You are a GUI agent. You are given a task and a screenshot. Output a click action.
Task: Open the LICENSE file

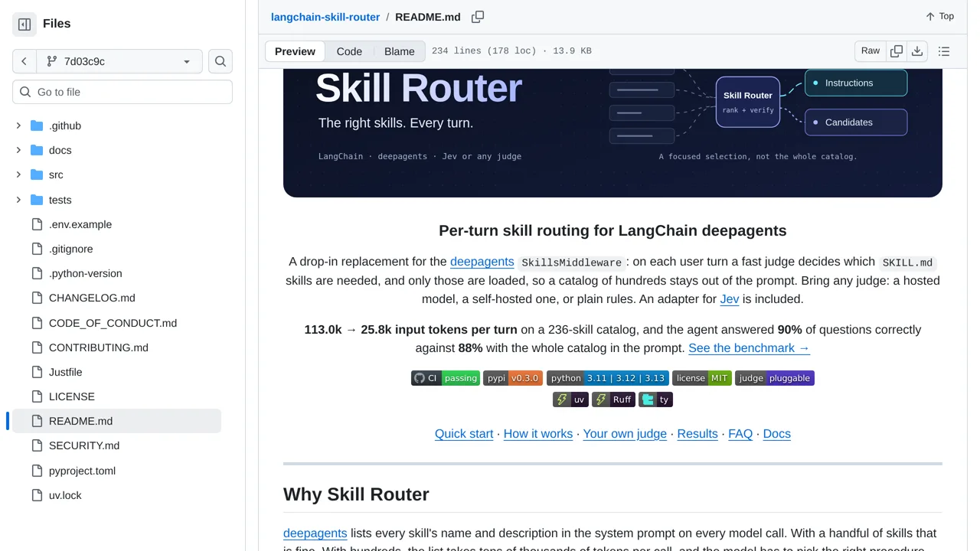[x=72, y=396]
